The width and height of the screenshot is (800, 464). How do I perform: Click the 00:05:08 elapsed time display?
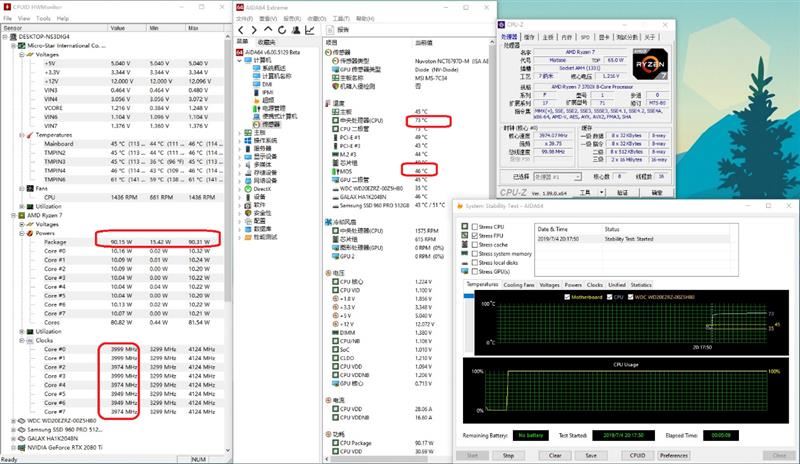(720, 435)
